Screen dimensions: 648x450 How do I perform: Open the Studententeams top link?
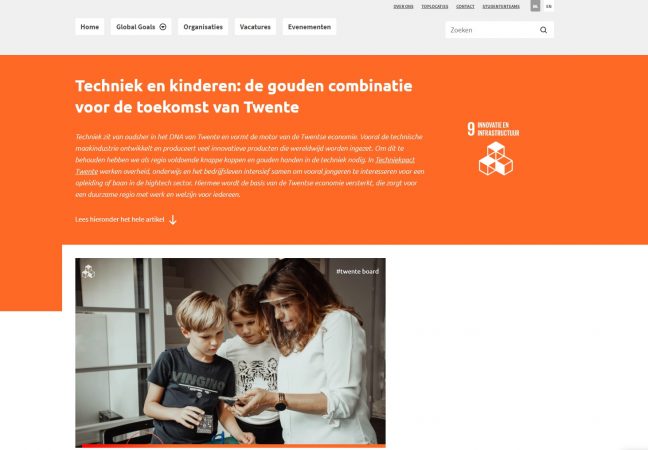click(x=501, y=7)
